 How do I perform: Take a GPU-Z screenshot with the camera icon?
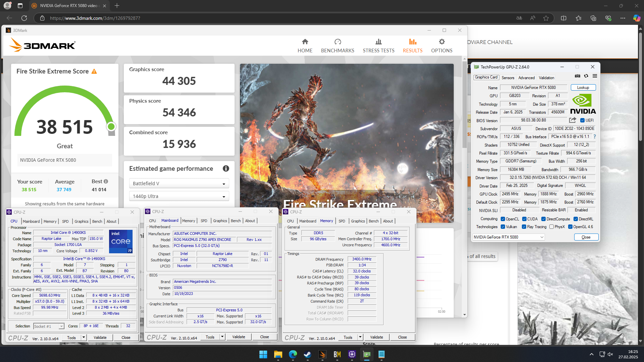pyautogui.click(x=577, y=76)
